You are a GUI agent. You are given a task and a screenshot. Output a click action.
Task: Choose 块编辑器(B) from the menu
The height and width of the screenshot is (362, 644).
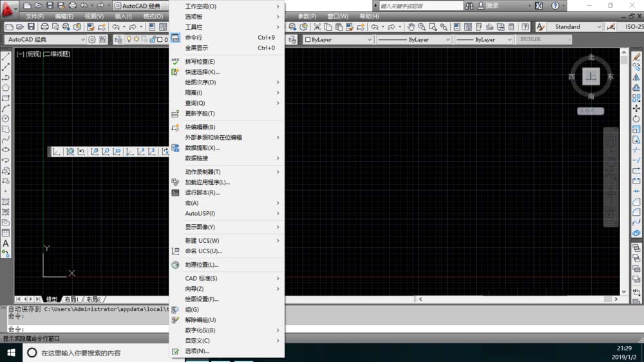tap(227, 127)
